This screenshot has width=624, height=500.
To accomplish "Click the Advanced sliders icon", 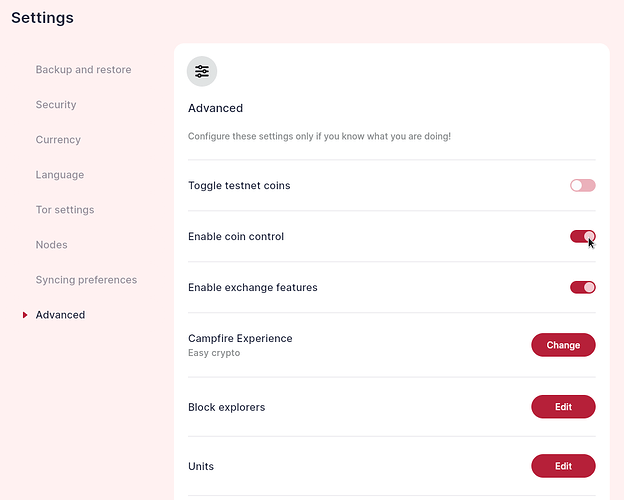I will pyautogui.click(x=202, y=71).
